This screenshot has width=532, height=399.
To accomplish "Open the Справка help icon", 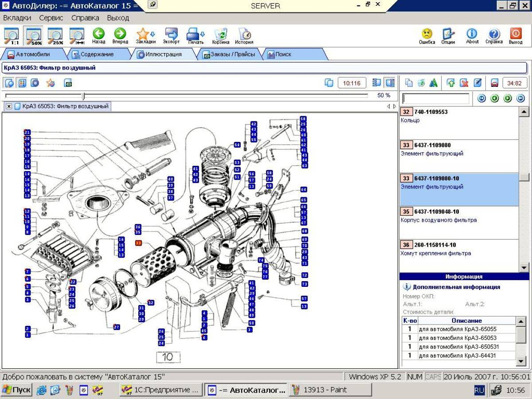I will tap(494, 36).
